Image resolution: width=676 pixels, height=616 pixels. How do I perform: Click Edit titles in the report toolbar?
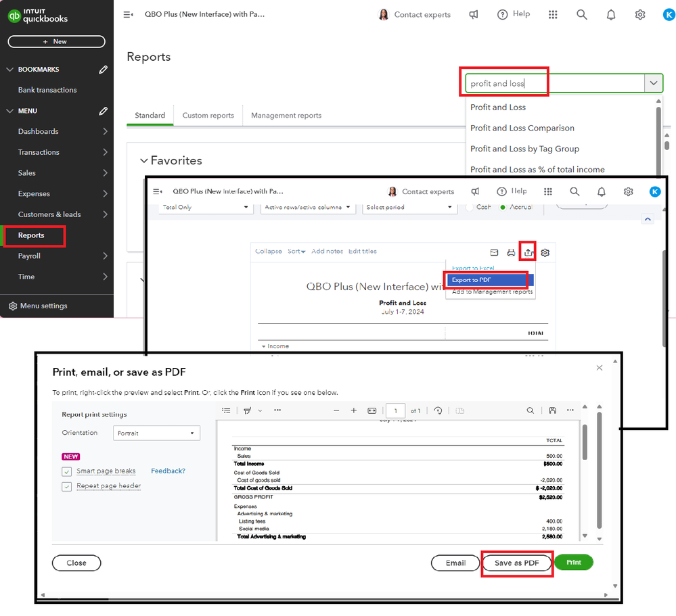tap(362, 251)
